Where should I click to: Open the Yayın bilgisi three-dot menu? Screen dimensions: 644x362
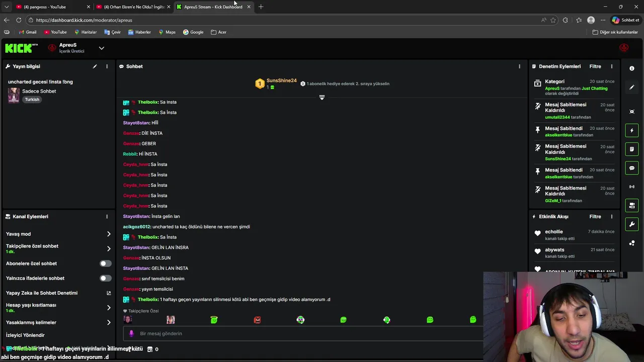[107, 66]
